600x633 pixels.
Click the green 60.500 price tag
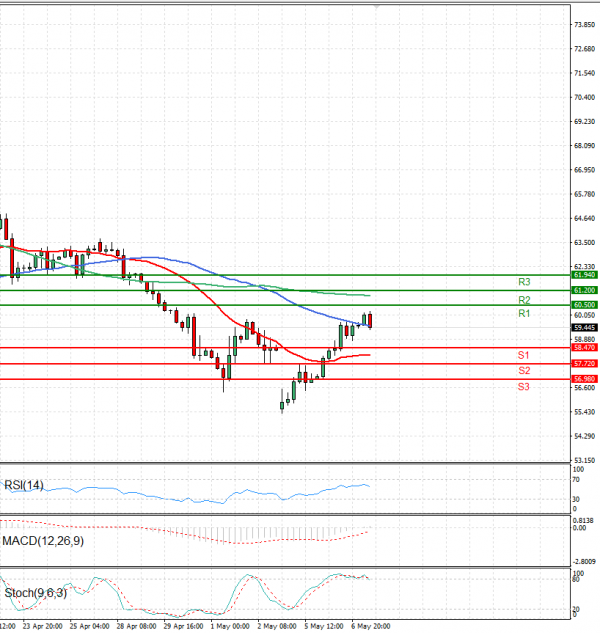584,305
